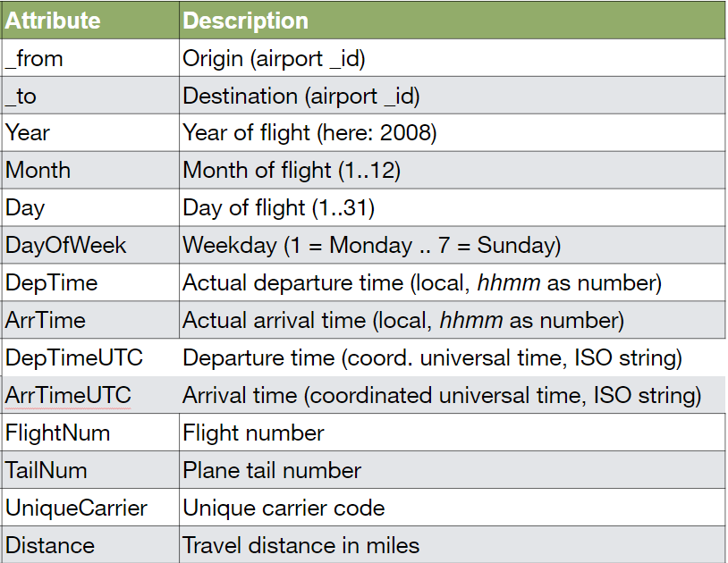Click the Distance attribute cell
Viewport: 728px width, 563px height.
pos(90,545)
